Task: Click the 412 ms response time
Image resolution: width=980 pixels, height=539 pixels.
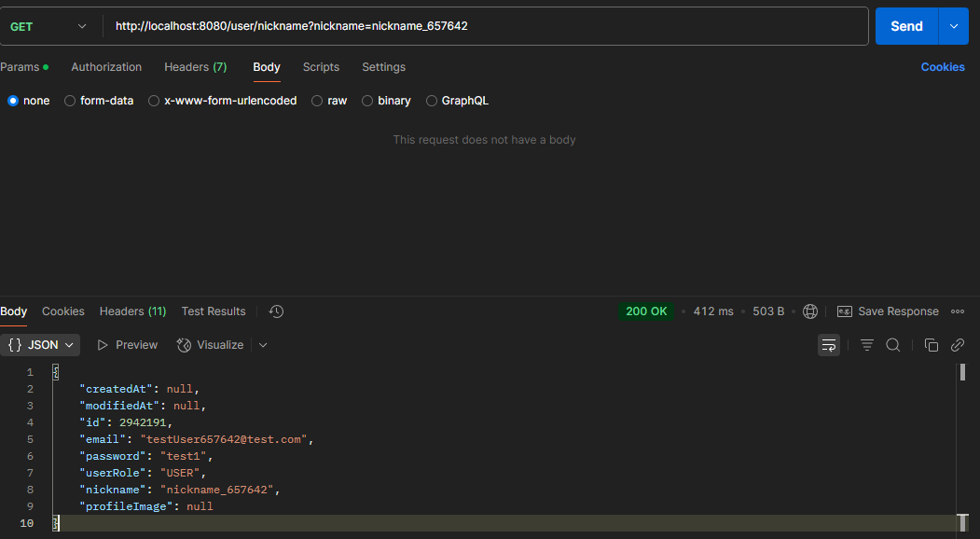Action: coord(713,311)
